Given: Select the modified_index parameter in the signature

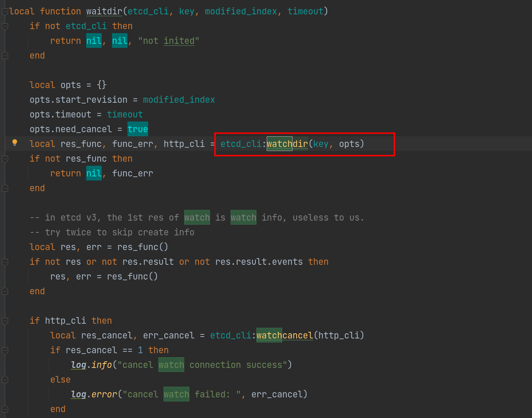Looking at the screenshot, I should click(x=241, y=11).
